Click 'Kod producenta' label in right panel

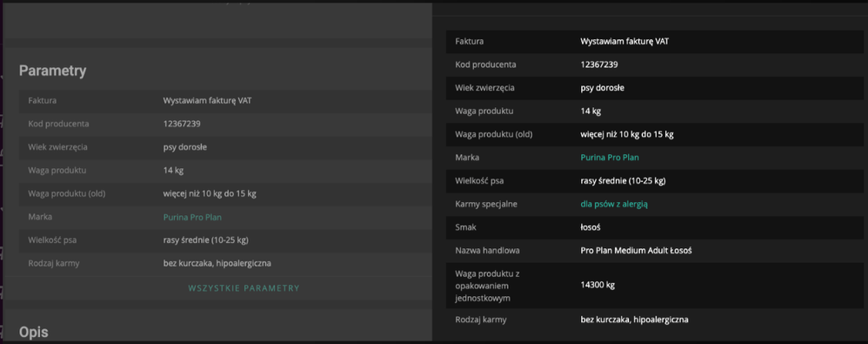[x=485, y=64]
